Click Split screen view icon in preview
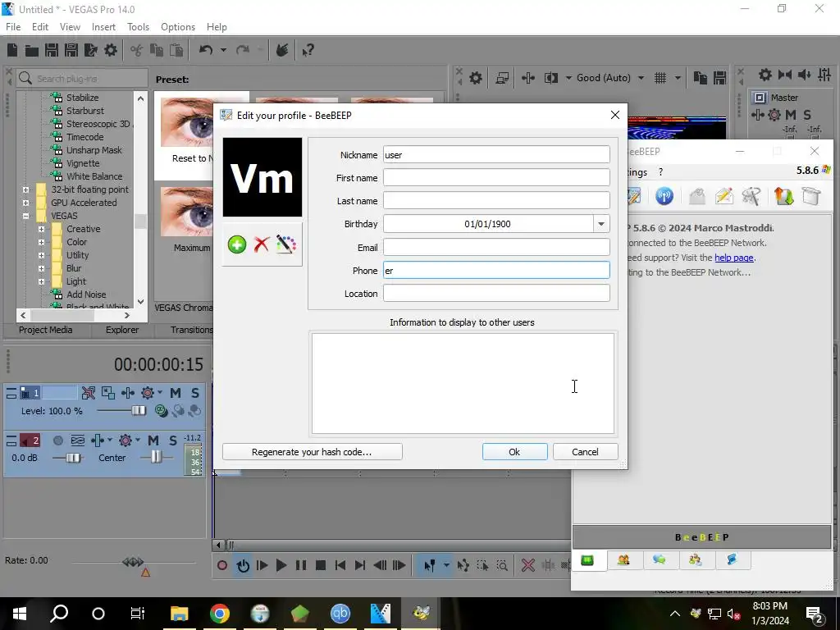Viewport: 840px width, 630px height. (x=551, y=78)
